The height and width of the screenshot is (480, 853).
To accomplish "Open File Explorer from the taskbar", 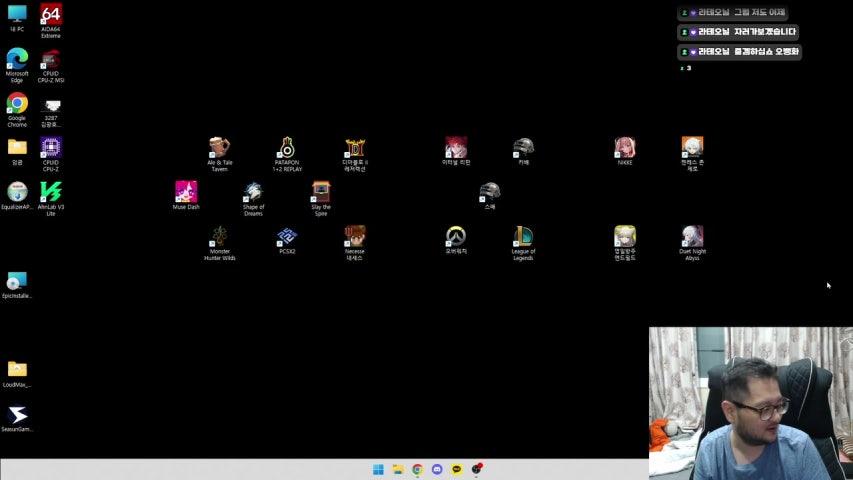I will tap(398, 469).
